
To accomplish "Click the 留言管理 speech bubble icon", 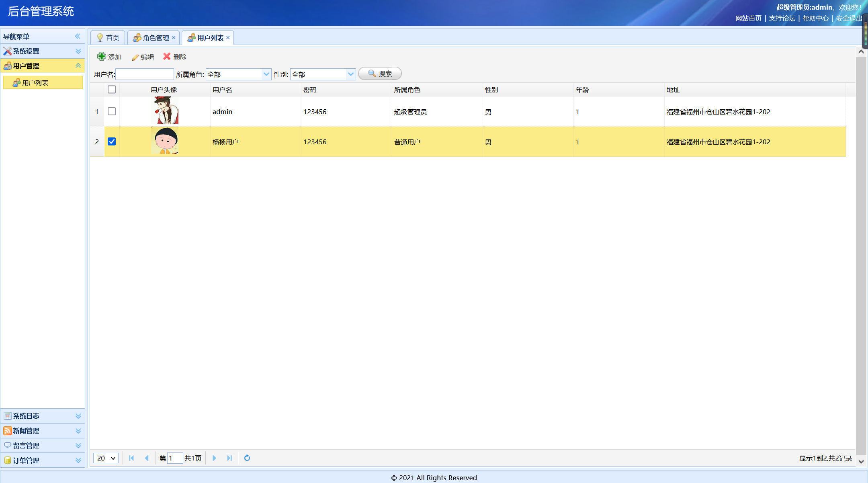I will click(7, 445).
